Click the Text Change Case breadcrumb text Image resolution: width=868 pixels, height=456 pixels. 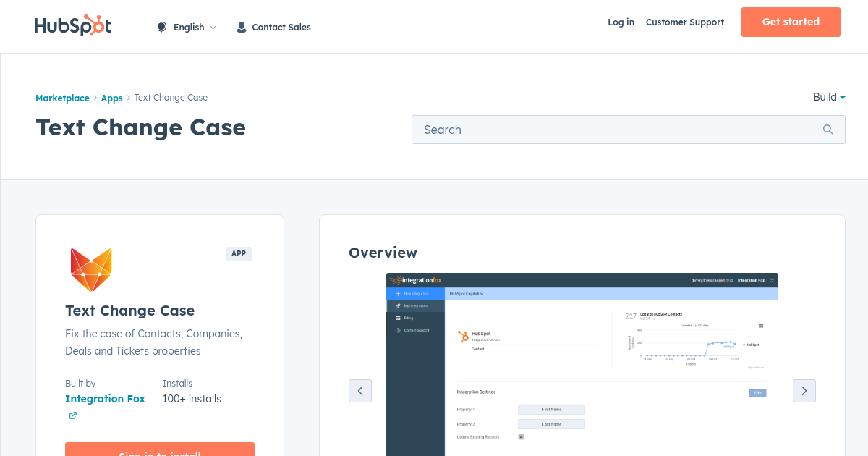tap(171, 98)
